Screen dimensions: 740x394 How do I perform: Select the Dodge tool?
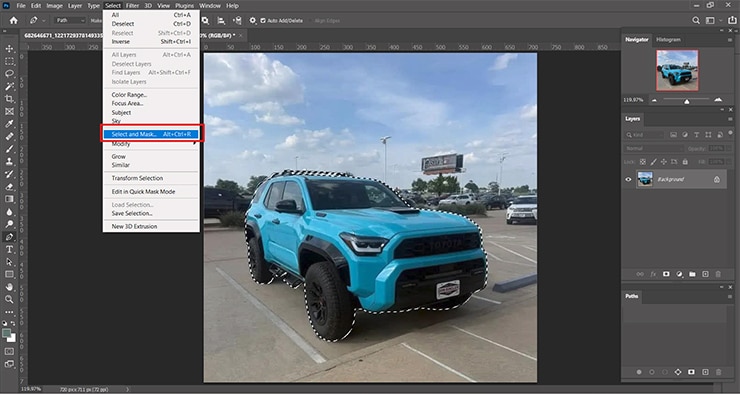point(9,224)
